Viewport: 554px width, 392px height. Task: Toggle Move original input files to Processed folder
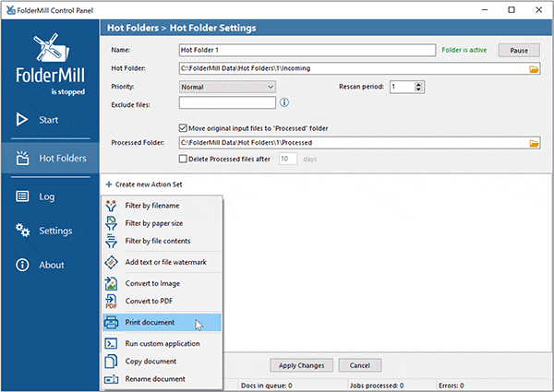tap(183, 127)
